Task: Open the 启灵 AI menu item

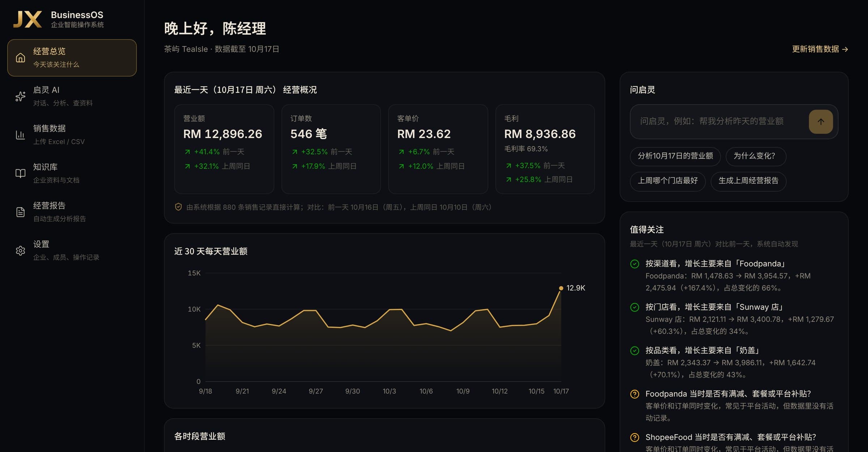Action: pyautogui.click(x=72, y=96)
